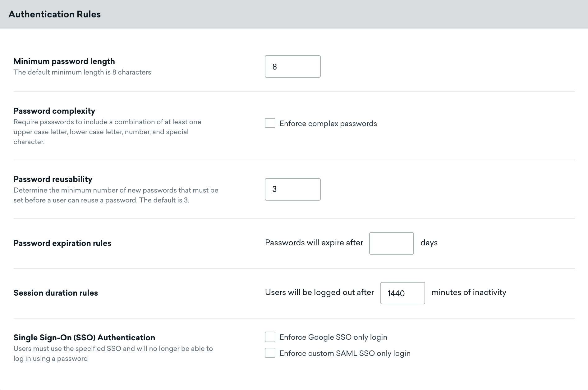Screen dimensions: 588x390
Task: Click the Password complexity label
Action: point(54,111)
